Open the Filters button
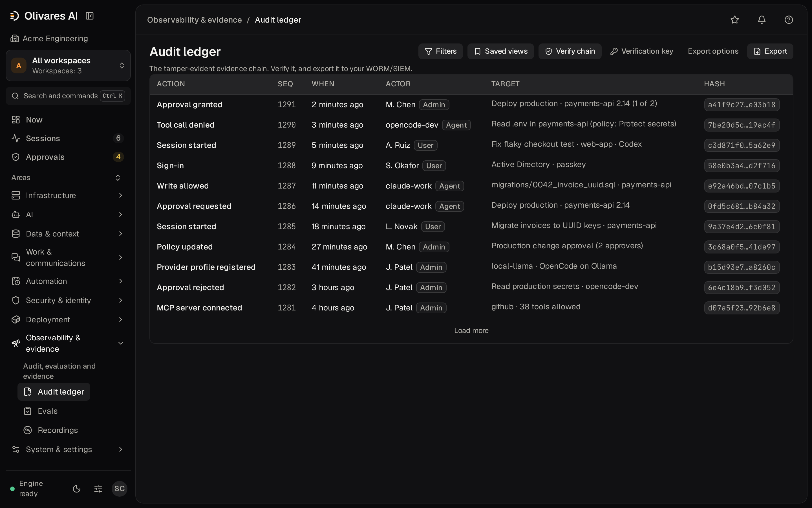The width and height of the screenshot is (812, 508). (440, 51)
